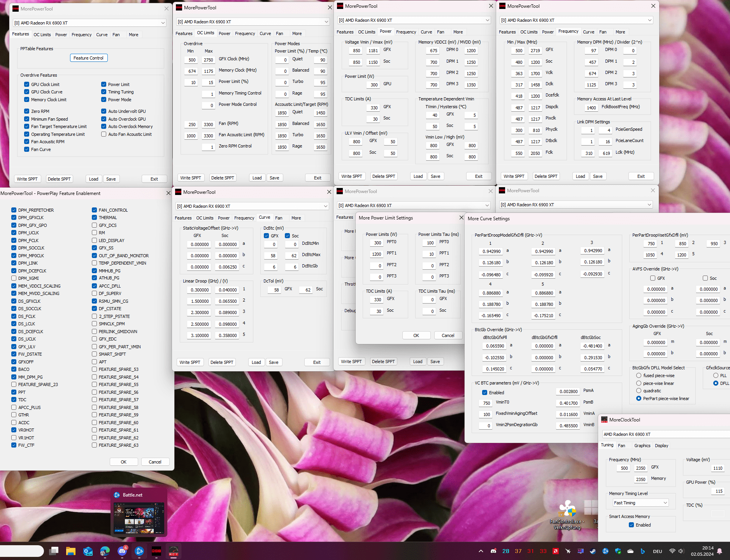Switch to Display tab in MoreClockTool
This screenshot has height=560, width=730.
click(x=662, y=446)
